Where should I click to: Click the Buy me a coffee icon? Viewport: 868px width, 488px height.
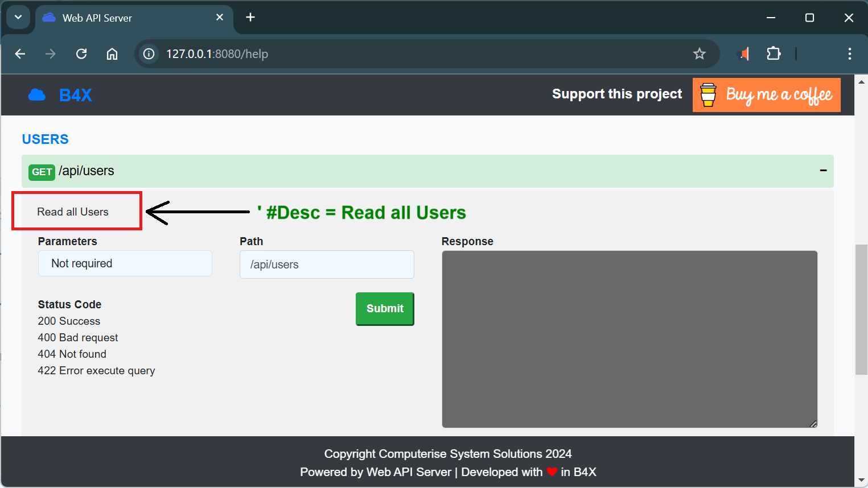[x=707, y=94]
